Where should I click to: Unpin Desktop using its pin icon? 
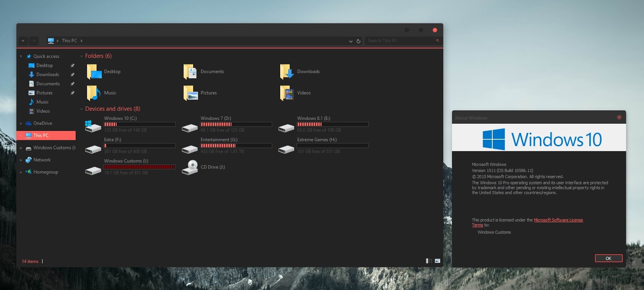pos(72,66)
